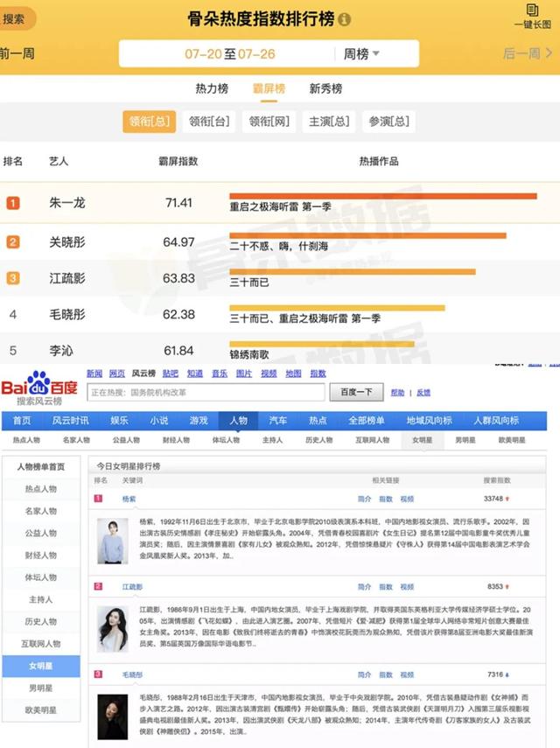Viewport: 560px width, 748px height.
Task: Click artist name 关晓彤
Action: click(x=67, y=241)
